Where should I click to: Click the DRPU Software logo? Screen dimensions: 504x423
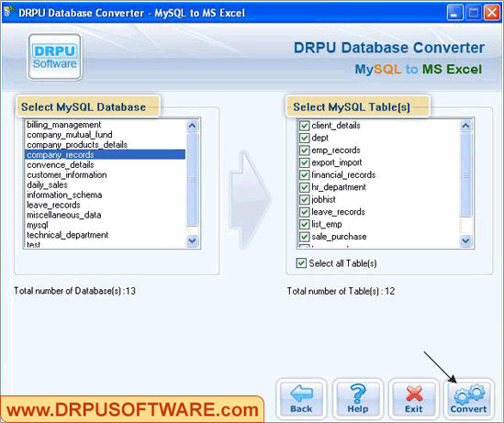(x=55, y=57)
